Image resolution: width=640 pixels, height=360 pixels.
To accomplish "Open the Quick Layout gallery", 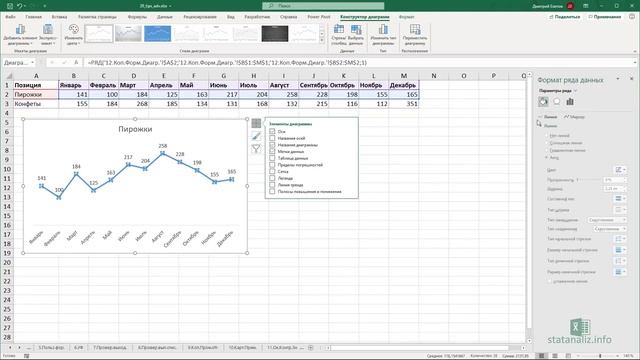I will pos(48,34).
